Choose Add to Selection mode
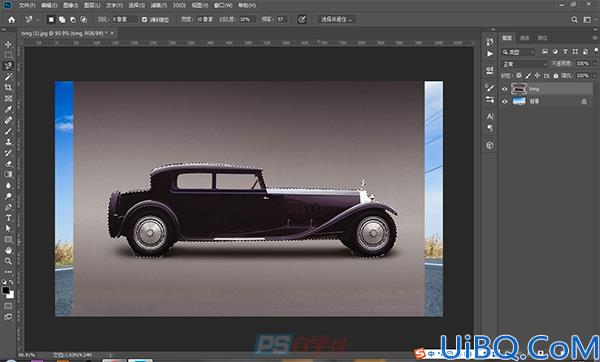The height and width of the screenshot is (362, 600). click(62, 20)
